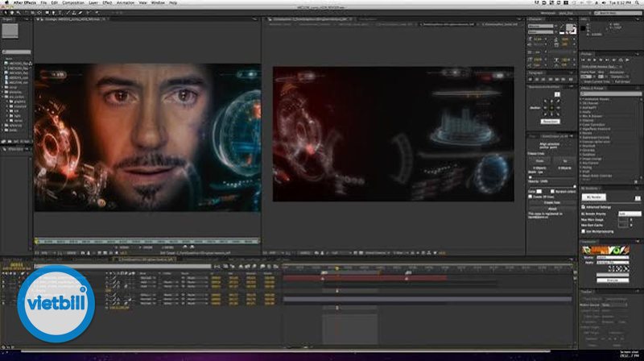Click the About button
Screen dimensions: 644x361
pyautogui.click(x=552, y=209)
